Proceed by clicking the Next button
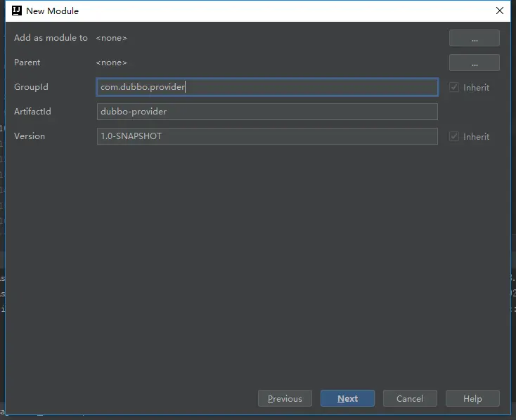 coord(347,398)
